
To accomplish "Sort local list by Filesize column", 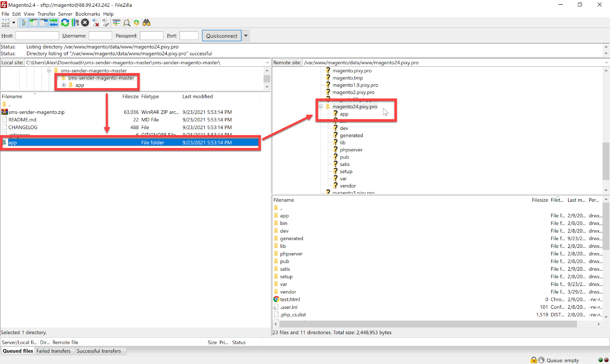I will coord(130,96).
